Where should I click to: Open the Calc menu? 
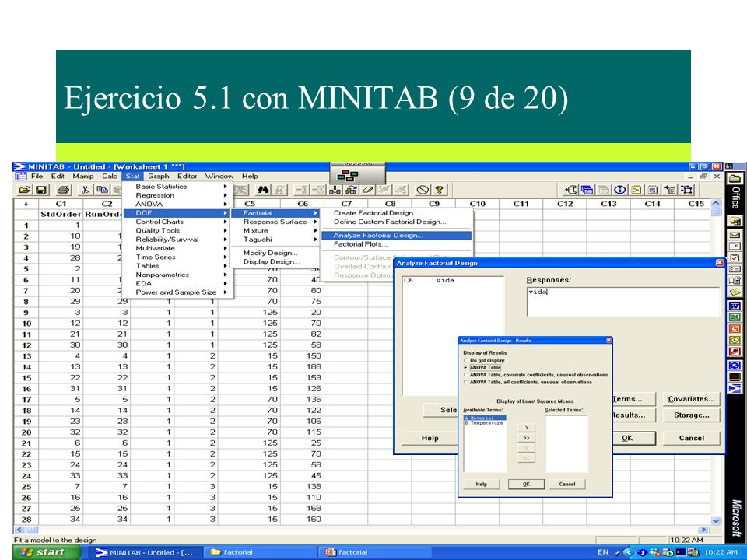(110, 177)
